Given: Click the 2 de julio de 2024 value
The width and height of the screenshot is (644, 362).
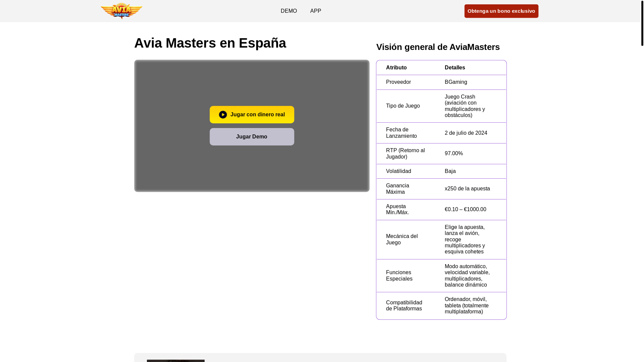Looking at the screenshot, I should coord(466,133).
